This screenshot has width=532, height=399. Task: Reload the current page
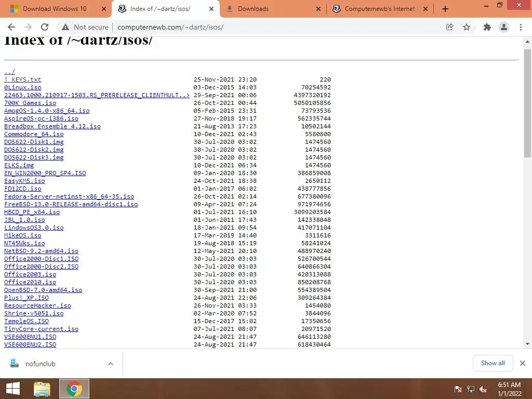(x=45, y=27)
